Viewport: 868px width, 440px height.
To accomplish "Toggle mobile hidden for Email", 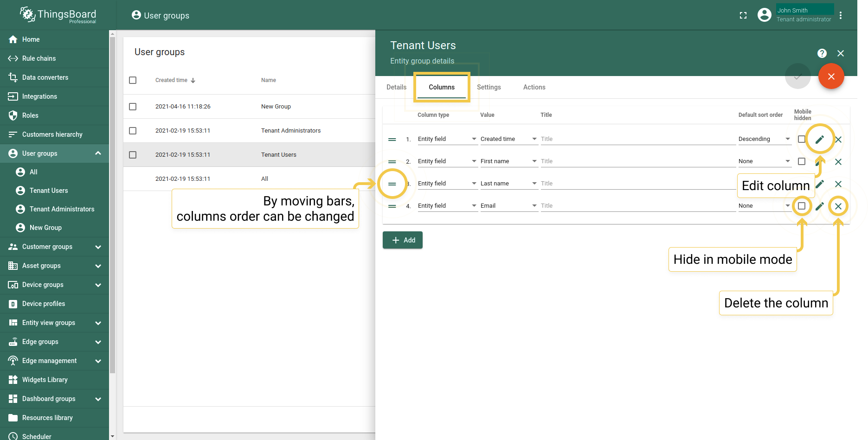I will [801, 206].
